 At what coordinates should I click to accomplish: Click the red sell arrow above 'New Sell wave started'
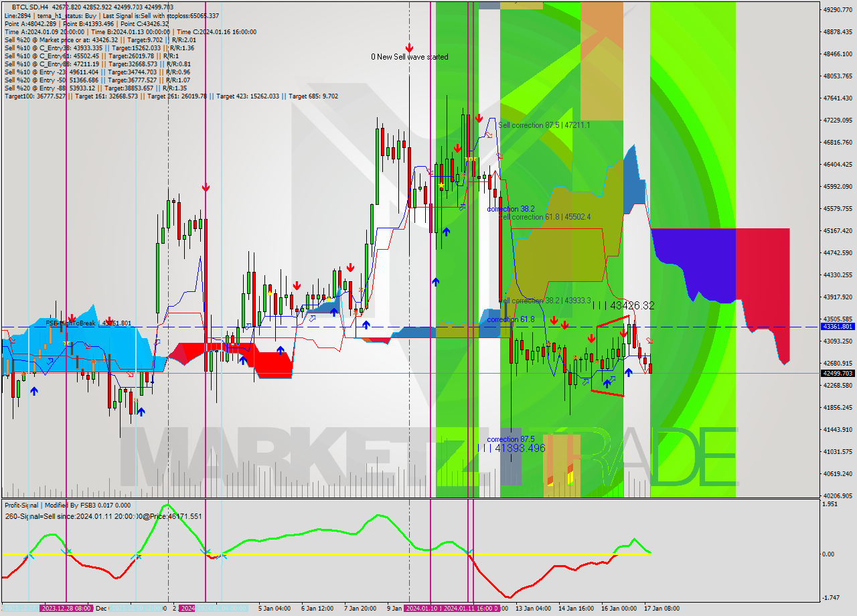click(409, 48)
